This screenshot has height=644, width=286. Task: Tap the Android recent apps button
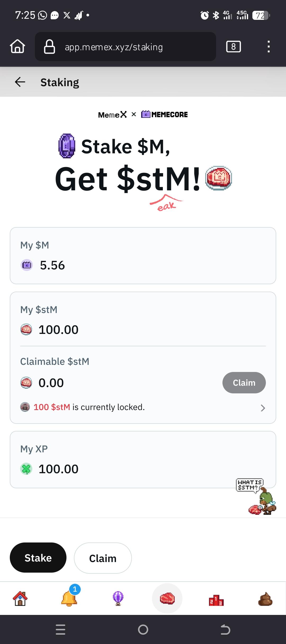click(x=61, y=629)
